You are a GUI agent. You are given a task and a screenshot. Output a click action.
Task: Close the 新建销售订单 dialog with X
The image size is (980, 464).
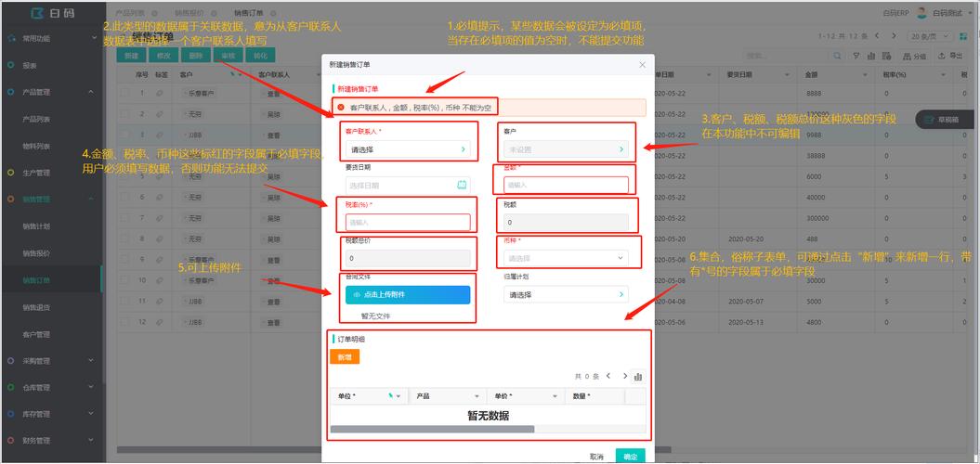(643, 65)
